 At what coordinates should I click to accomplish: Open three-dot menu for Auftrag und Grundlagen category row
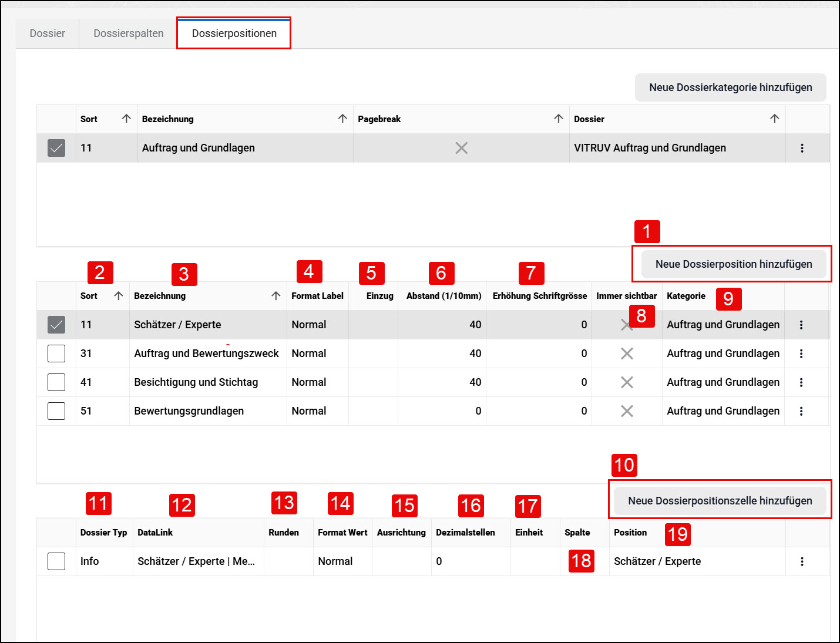(802, 148)
